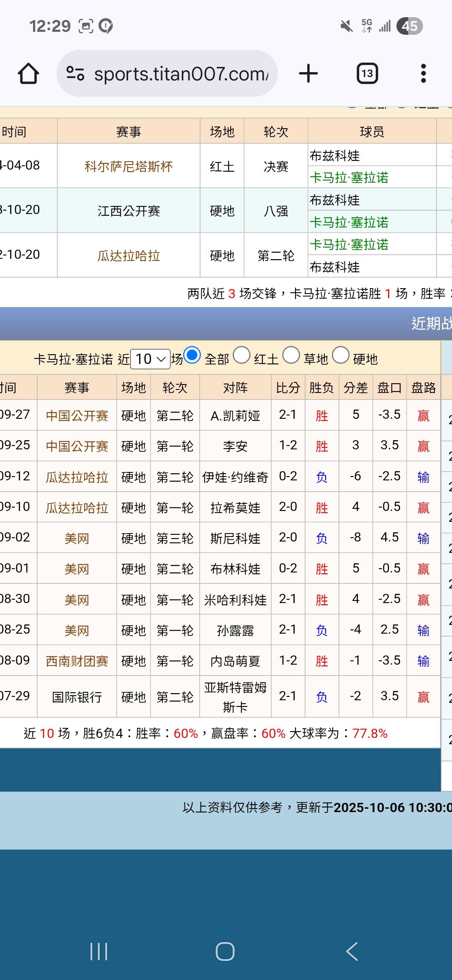Click the 盘路 column header
This screenshot has width=452, height=980.
pos(423,388)
